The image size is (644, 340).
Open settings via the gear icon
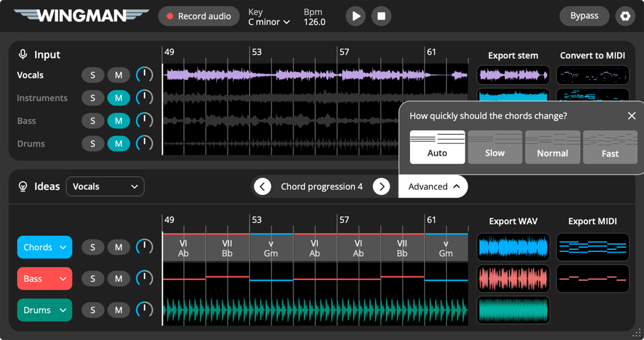click(x=625, y=16)
